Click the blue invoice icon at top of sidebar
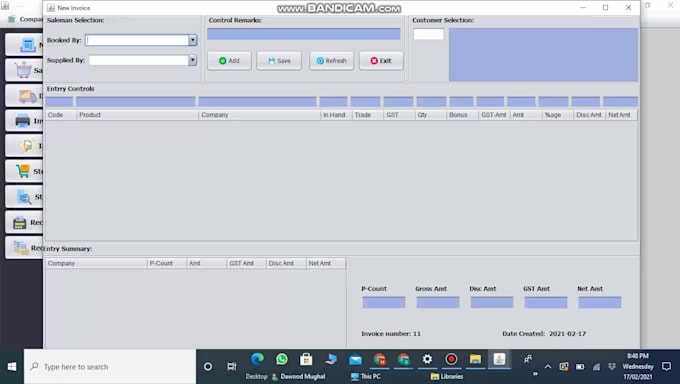 28,45
